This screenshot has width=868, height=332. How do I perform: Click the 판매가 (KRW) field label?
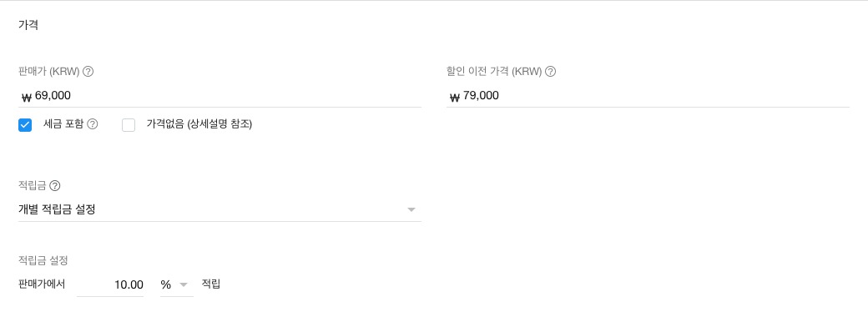pos(49,72)
